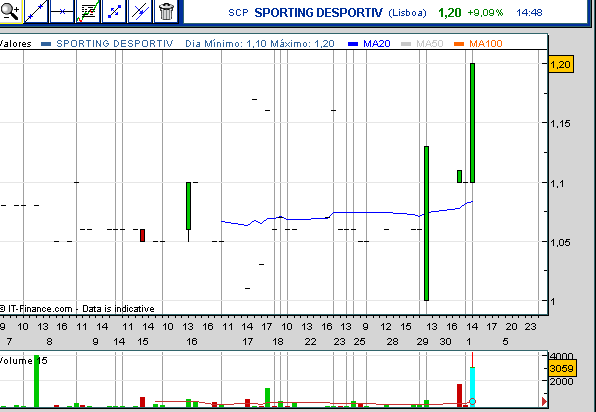Click date label 16 on bottom date row
Screen dimensions: 596x412
coord(192,341)
